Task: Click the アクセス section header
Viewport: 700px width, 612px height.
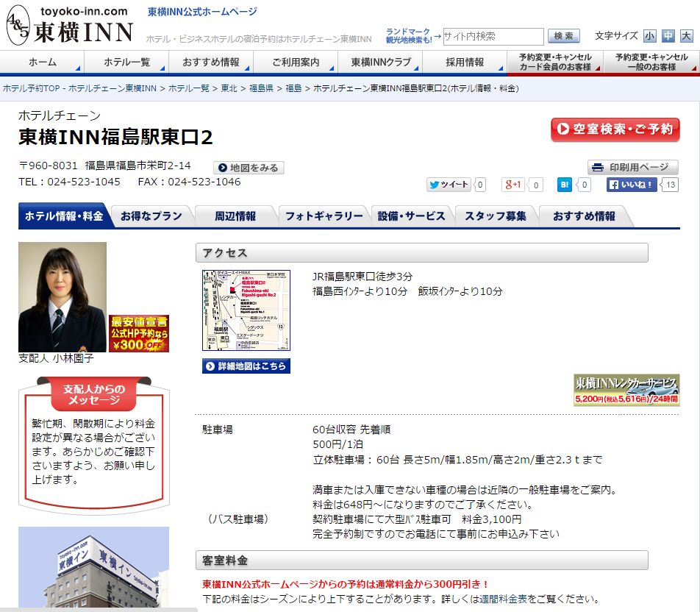Action: (422, 253)
